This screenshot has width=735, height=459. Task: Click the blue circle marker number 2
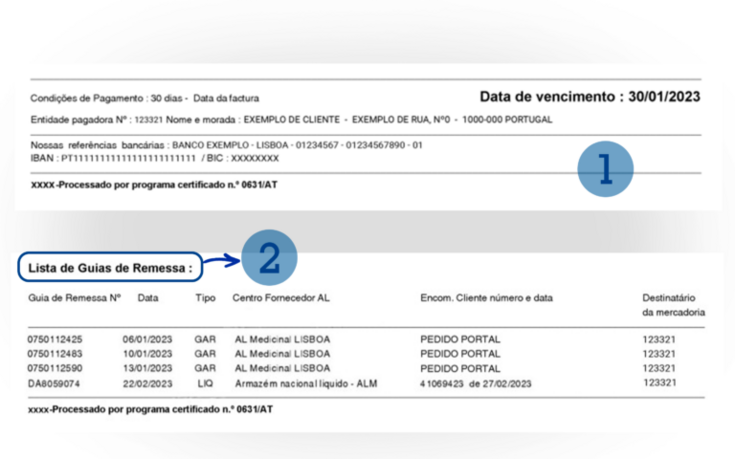point(269,259)
